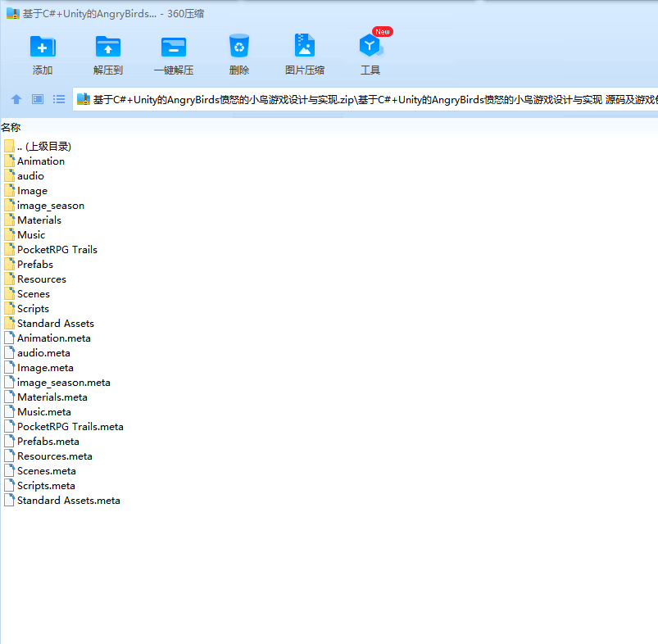Click the 一键解压 one-click extract icon
658x644 pixels.
[174, 47]
